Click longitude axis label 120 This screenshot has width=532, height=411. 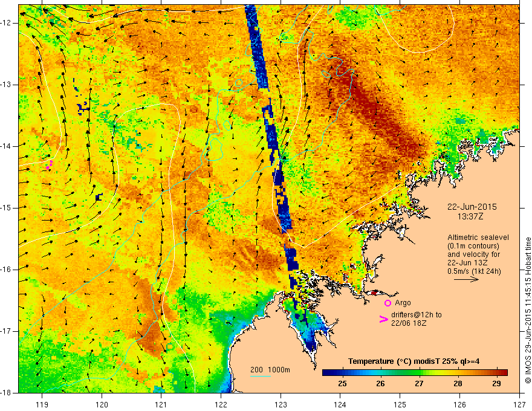point(102,404)
